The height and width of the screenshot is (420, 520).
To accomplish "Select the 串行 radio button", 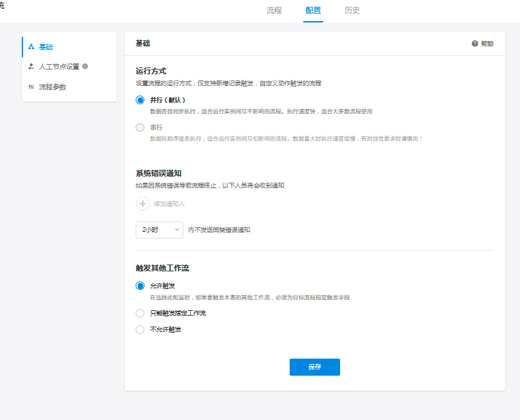I will (140, 127).
